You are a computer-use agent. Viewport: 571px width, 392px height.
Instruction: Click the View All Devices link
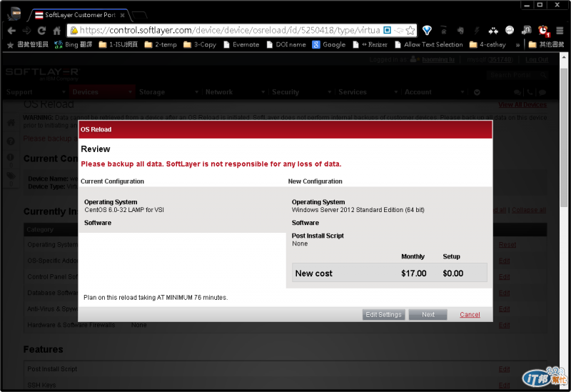pyautogui.click(x=522, y=105)
